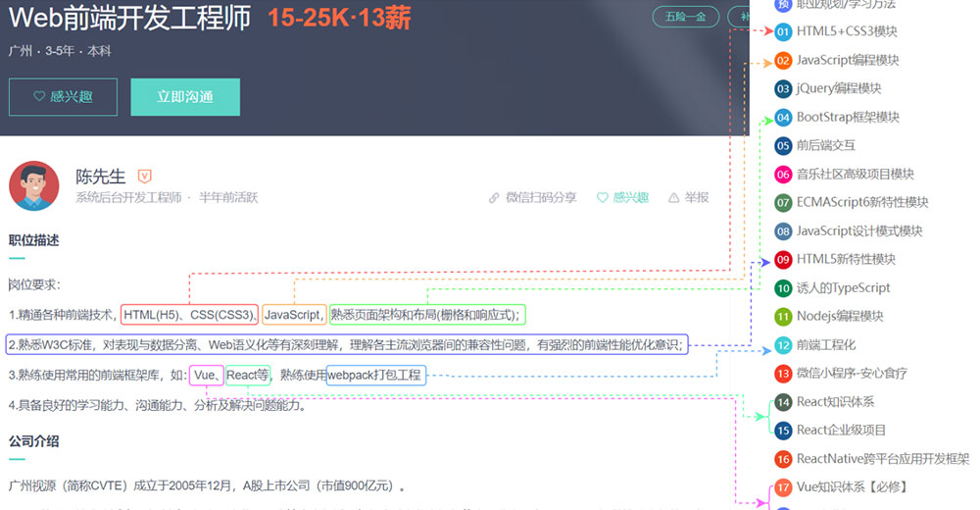Click the 五险一金 benefit tag
Image resolution: width=980 pixels, height=510 pixels.
point(685,17)
